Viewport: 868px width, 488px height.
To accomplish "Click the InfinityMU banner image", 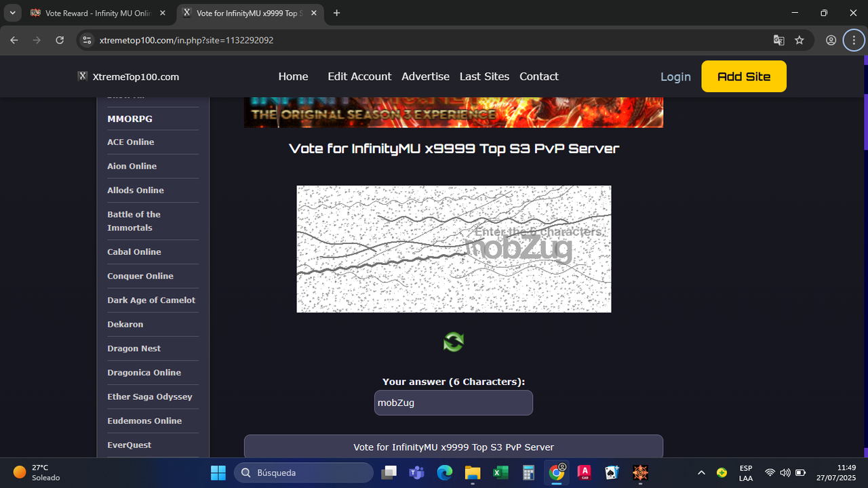I will [x=454, y=113].
